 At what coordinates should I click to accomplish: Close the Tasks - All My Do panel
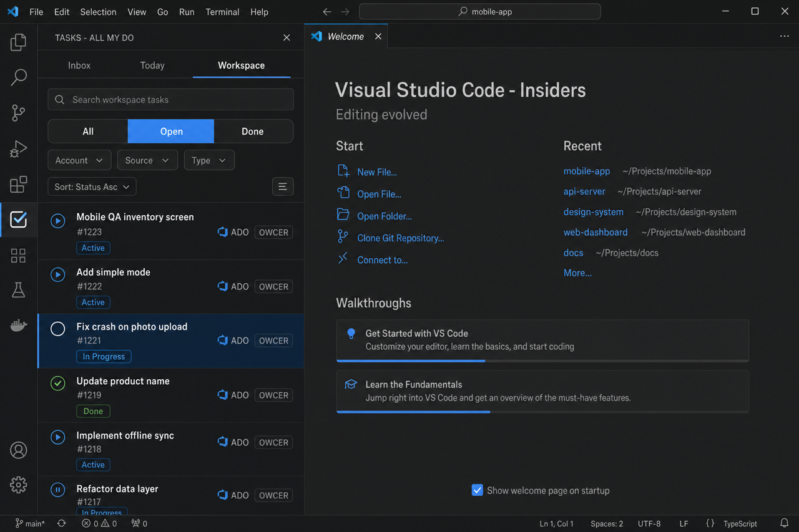pos(287,38)
